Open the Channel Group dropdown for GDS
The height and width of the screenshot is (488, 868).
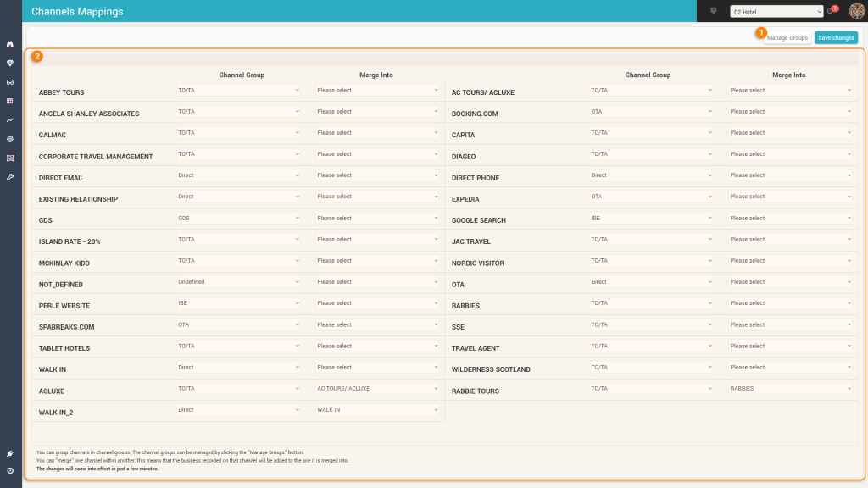pos(238,218)
